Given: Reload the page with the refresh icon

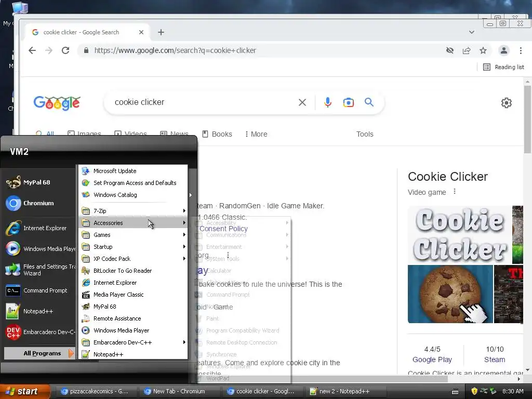Looking at the screenshot, I should pyautogui.click(x=65, y=50).
